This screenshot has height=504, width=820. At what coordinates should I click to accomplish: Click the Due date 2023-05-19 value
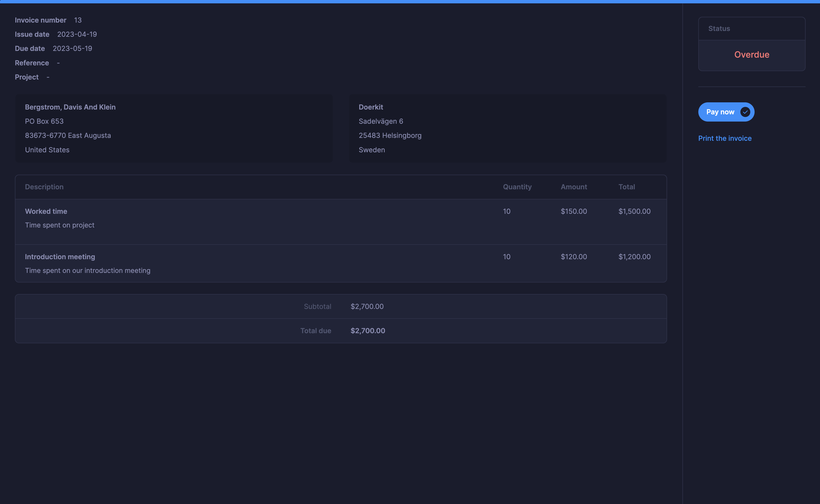click(72, 48)
